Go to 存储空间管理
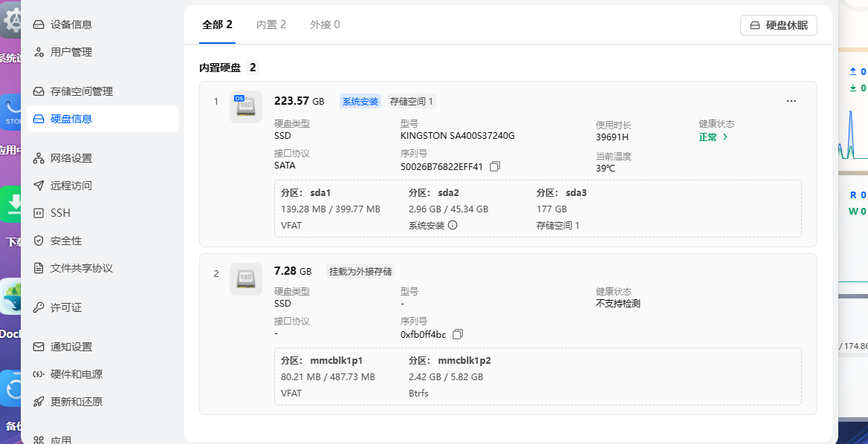 tap(82, 91)
